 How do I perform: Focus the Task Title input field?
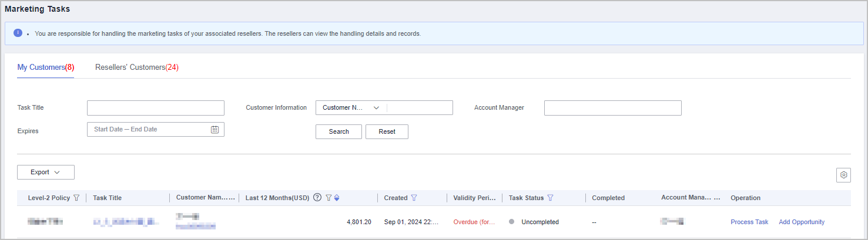tap(156, 108)
